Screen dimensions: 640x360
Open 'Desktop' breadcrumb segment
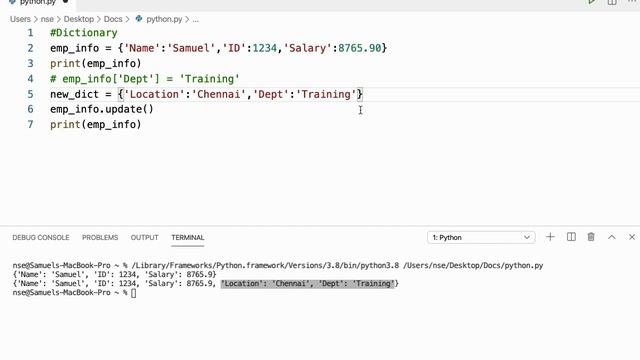click(78, 19)
